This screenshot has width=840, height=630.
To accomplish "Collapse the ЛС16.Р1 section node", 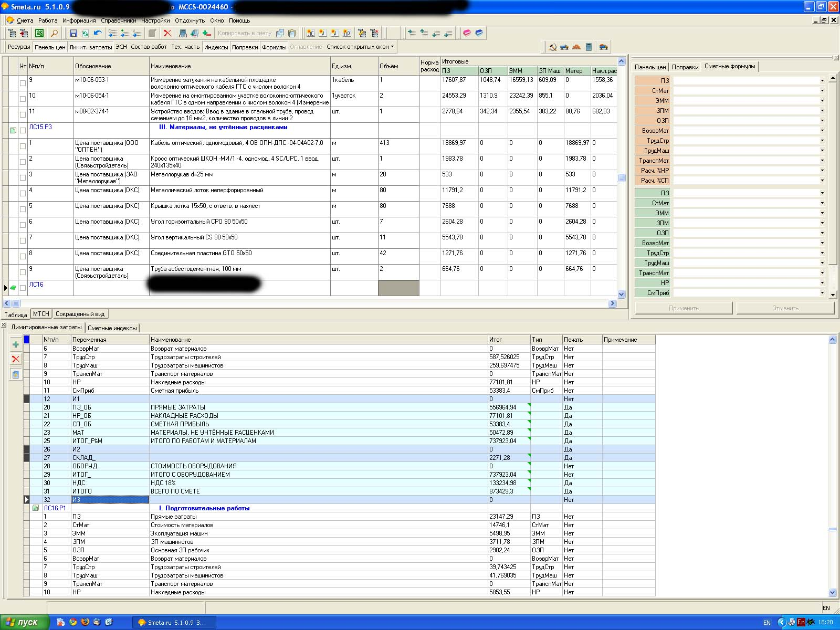I will 36,508.
